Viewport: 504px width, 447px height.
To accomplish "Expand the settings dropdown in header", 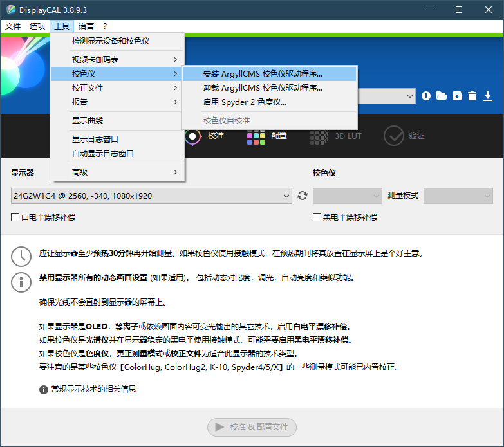I will [409, 96].
